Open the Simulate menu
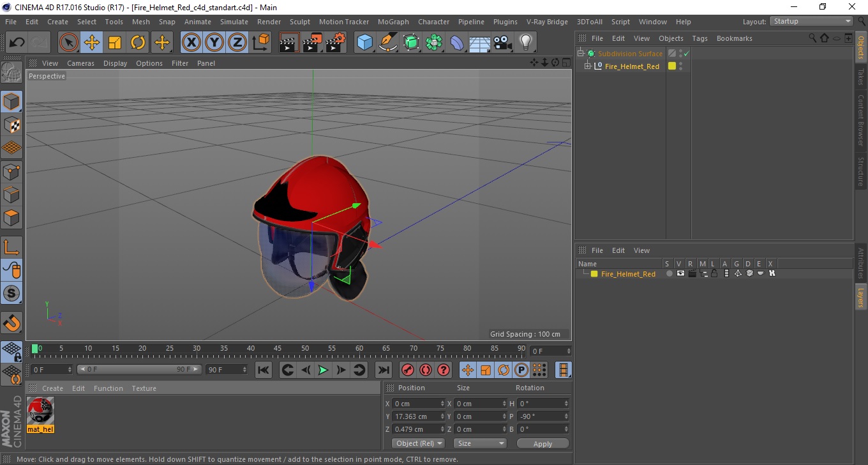868x465 pixels. point(234,22)
